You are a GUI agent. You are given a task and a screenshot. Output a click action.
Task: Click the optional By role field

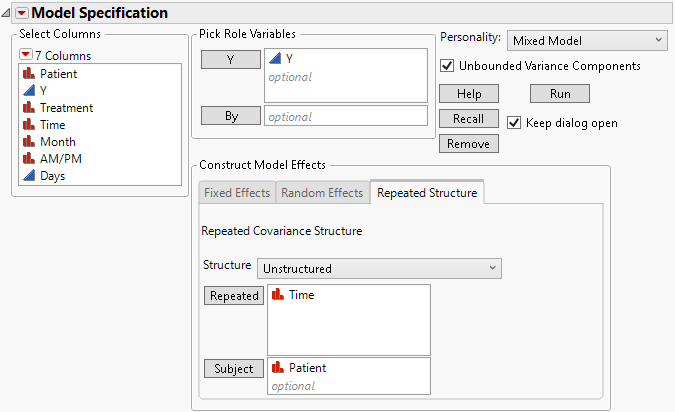pyautogui.click(x=345, y=116)
